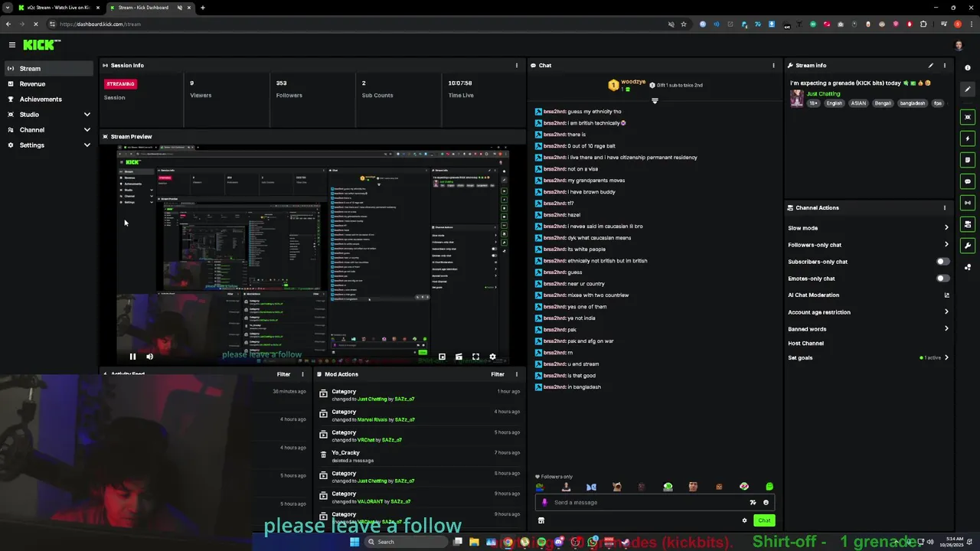Image resolution: width=980 pixels, height=551 pixels.
Task: Open the emoji picker in chat input
Action: (x=766, y=503)
